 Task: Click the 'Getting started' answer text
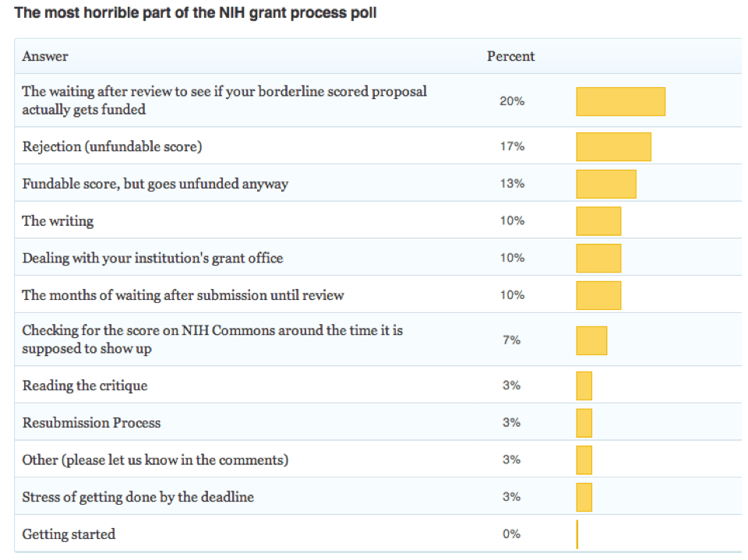(x=69, y=534)
